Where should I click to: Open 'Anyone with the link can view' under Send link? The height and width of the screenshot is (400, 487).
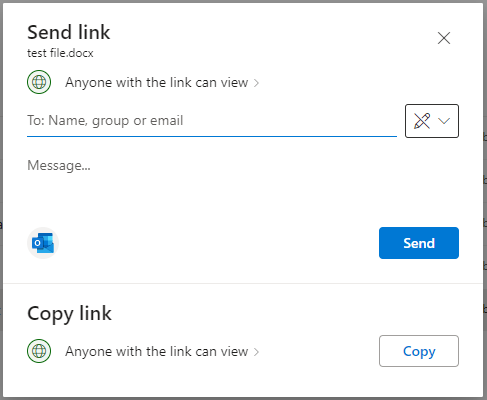(x=157, y=82)
